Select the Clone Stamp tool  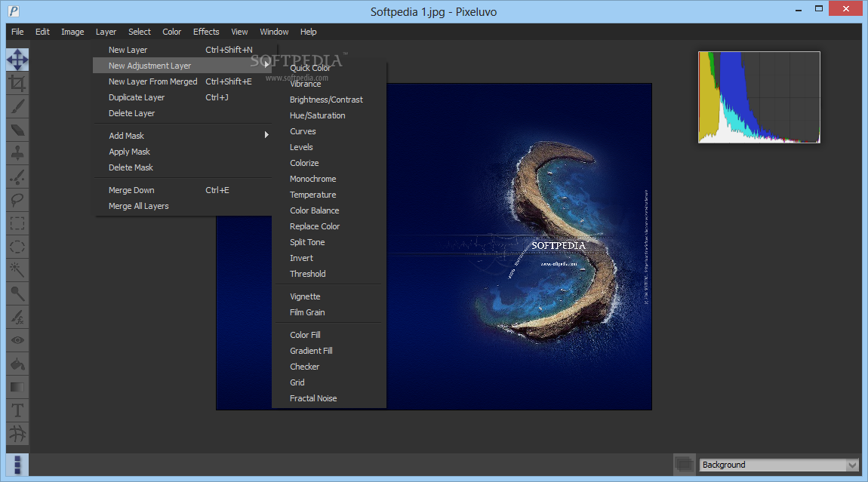[17, 153]
